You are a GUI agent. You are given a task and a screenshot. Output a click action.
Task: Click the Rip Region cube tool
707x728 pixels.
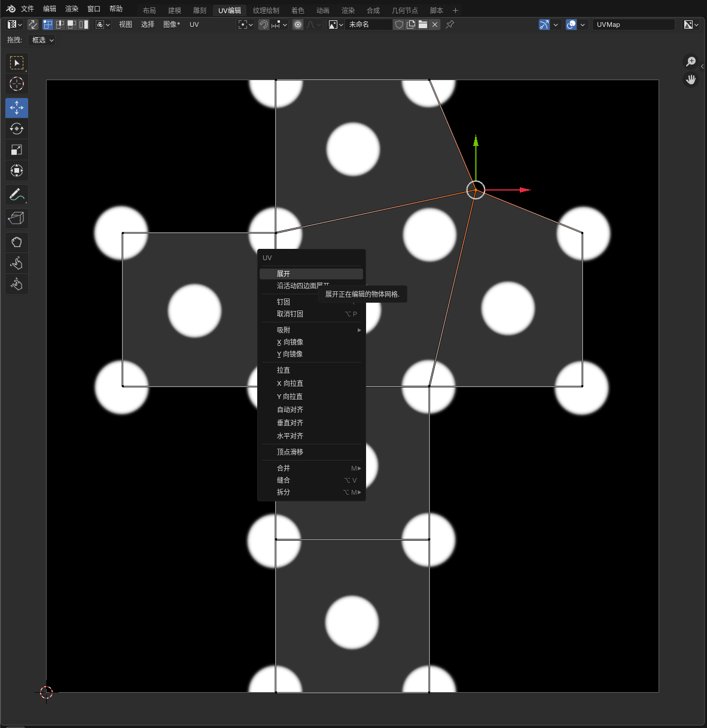click(17, 218)
